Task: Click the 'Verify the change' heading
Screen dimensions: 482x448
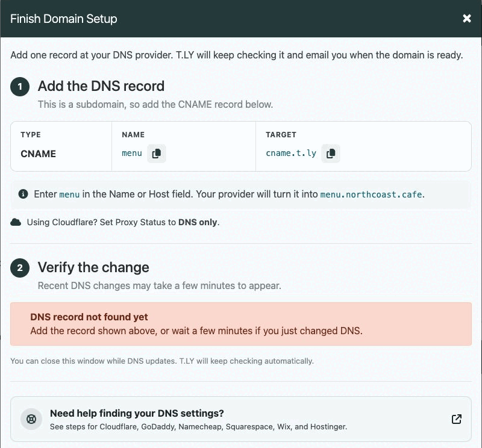Action: click(x=93, y=267)
